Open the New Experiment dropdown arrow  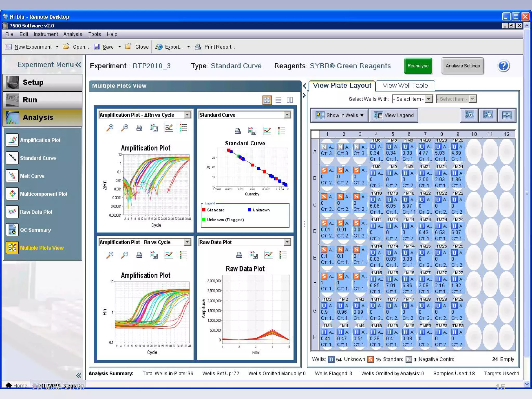57,47
